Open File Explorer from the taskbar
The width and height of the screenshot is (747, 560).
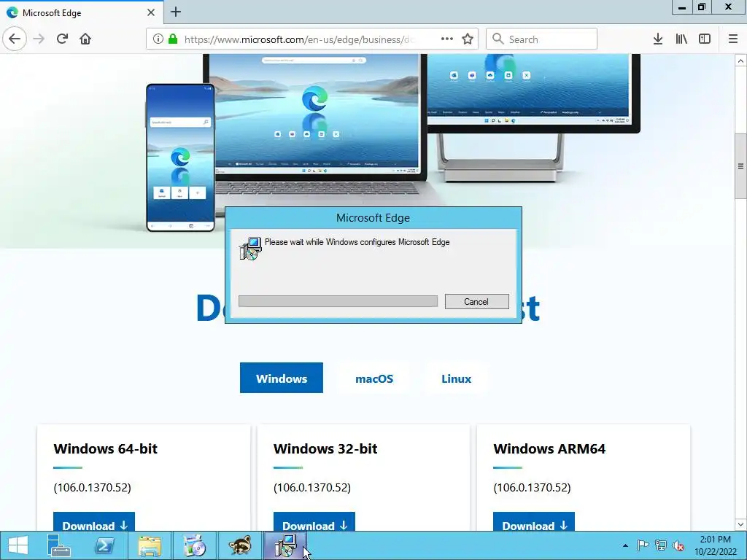click(x=150, y=545)
